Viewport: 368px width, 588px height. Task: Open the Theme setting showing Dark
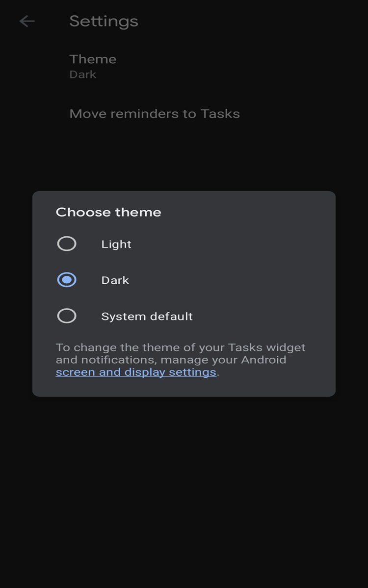93,65
